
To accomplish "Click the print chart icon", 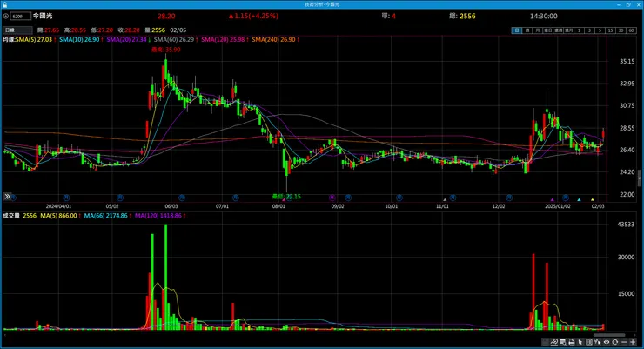I will click(x=572, y=342).
